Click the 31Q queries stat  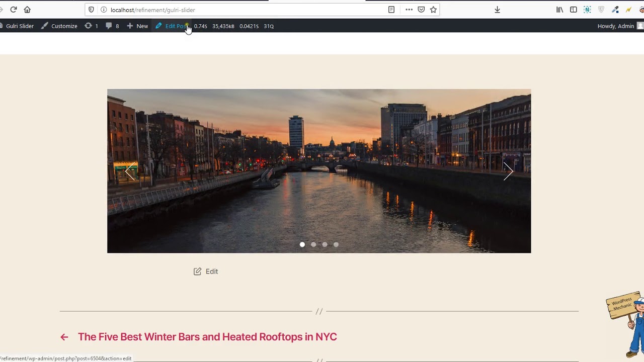[x=269, y=26]
